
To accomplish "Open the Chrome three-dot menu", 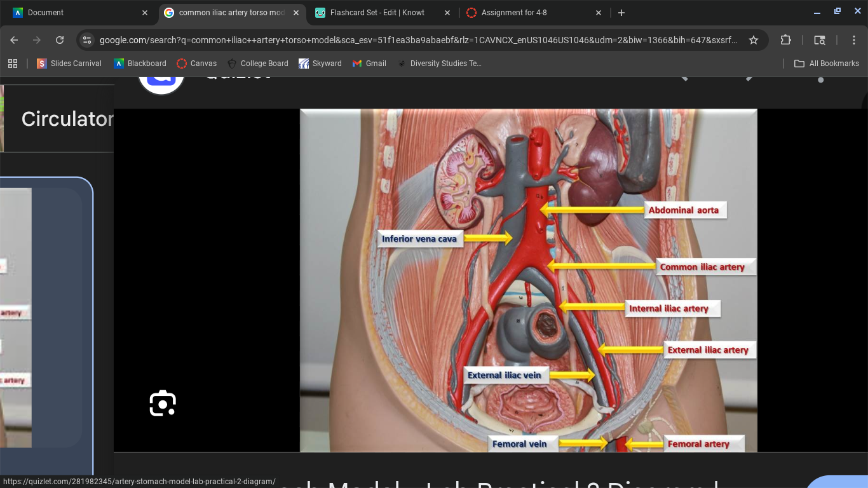I will click(854, 40).
